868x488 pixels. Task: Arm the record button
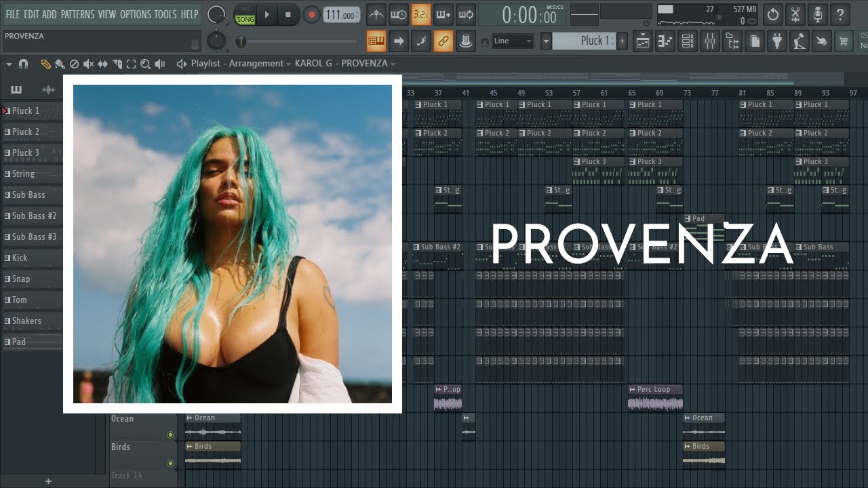(x=311, y=14)
